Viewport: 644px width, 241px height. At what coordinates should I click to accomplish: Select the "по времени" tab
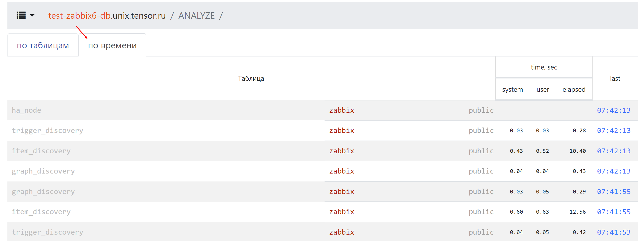(112, 45)
